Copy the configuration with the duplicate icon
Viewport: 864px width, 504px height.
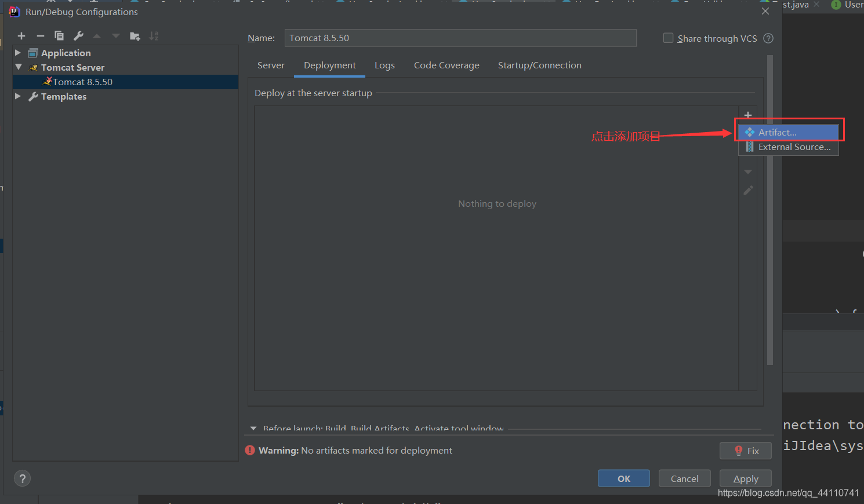point(59,36)
